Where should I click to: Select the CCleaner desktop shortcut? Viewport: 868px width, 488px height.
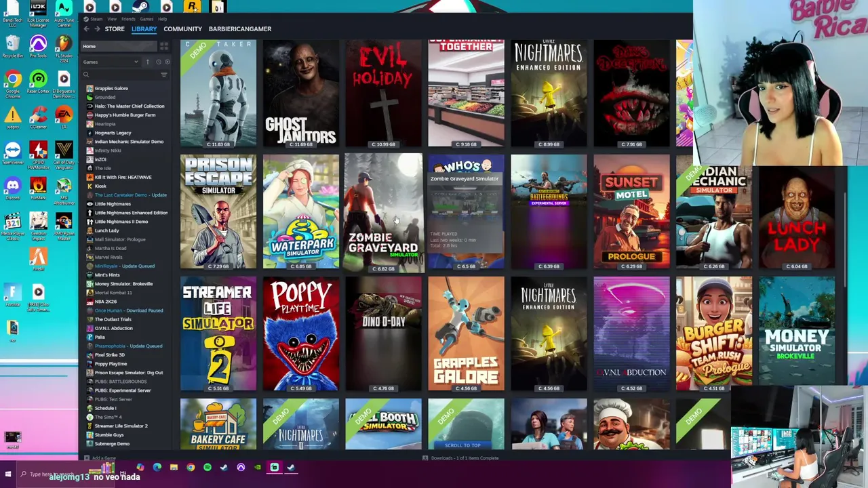tap(38, 117)
